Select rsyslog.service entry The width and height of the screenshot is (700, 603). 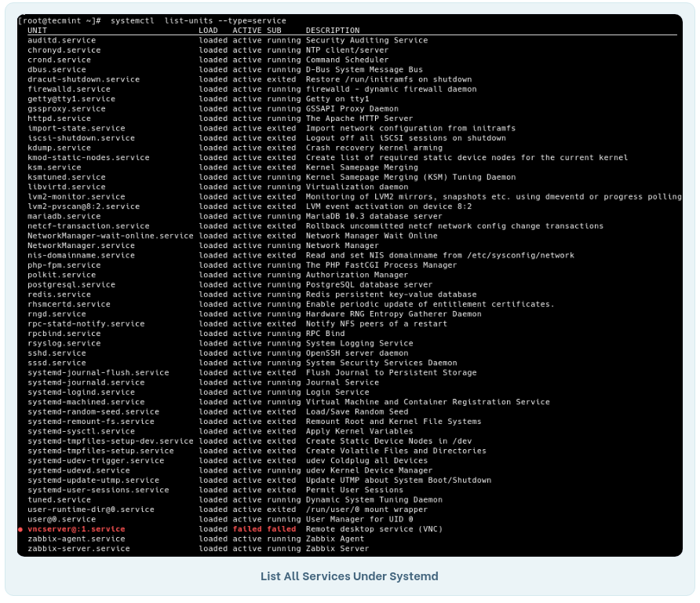[x=64, y=343]
